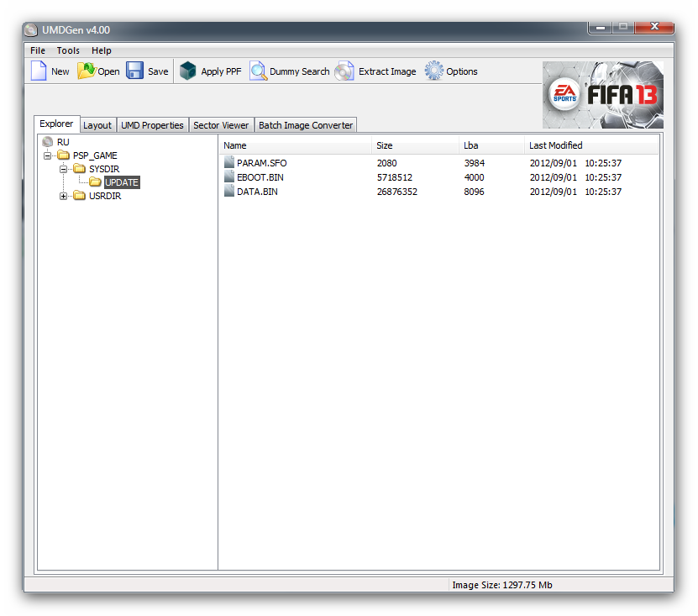698x616 pixels.
Task: Click the EBOOT.BIN file icon
Action: click(229, 176)
